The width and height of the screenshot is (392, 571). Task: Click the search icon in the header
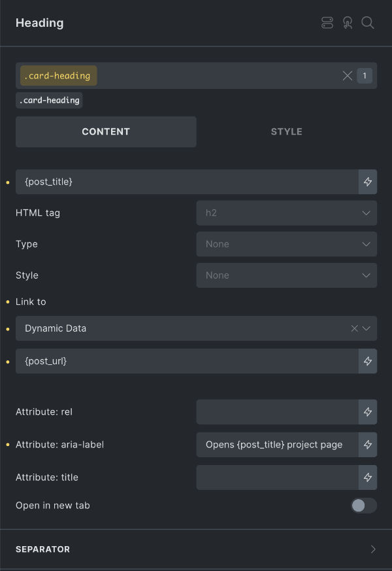coord(368,23)
